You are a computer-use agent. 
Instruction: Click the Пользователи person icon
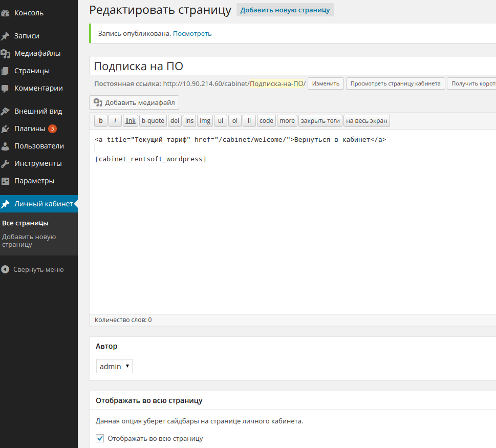[x=6, y=146]
